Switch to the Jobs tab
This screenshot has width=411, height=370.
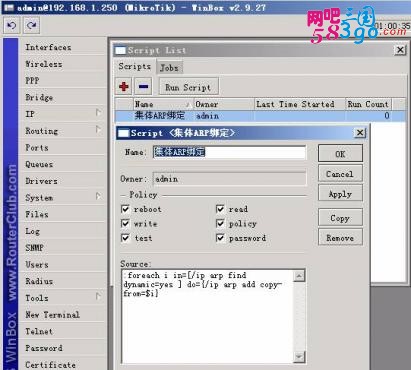coord(169,68)
